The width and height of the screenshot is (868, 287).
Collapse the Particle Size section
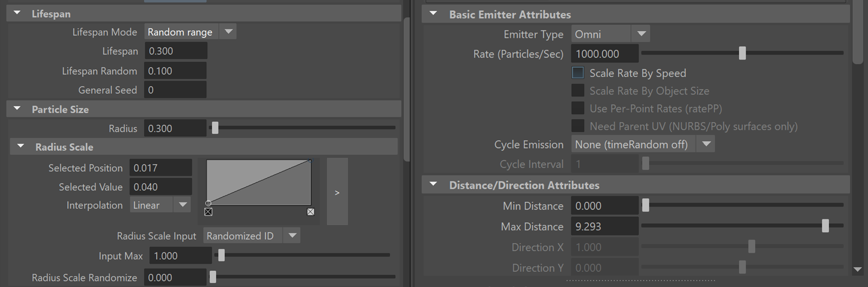coord(17,109)
